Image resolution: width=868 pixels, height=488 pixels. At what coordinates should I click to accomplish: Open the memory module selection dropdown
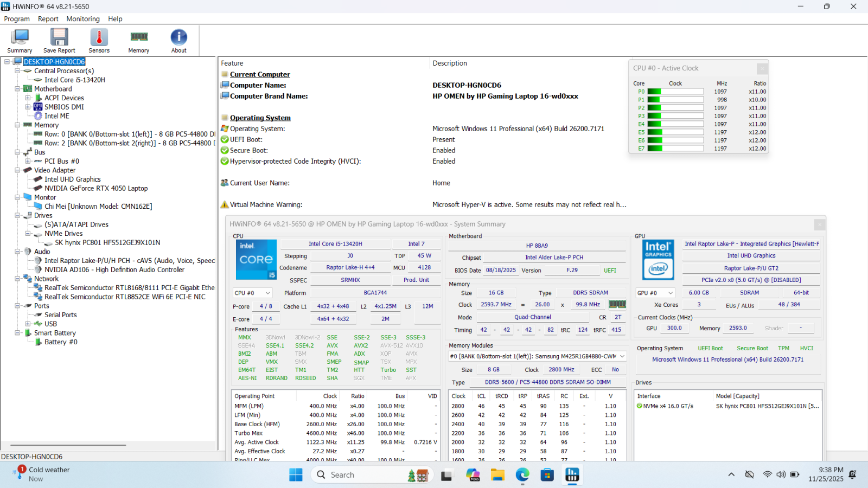coord(537,356)
